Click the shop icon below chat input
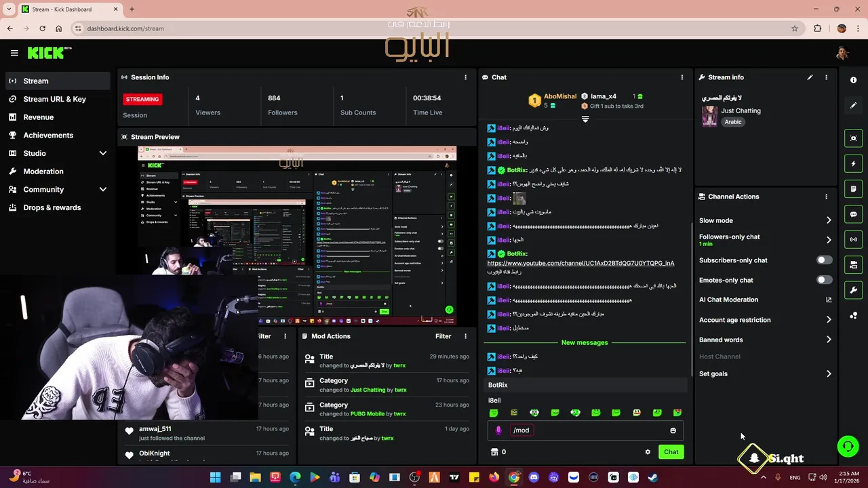This screenshot has width=868, height=488. point(494,452)
